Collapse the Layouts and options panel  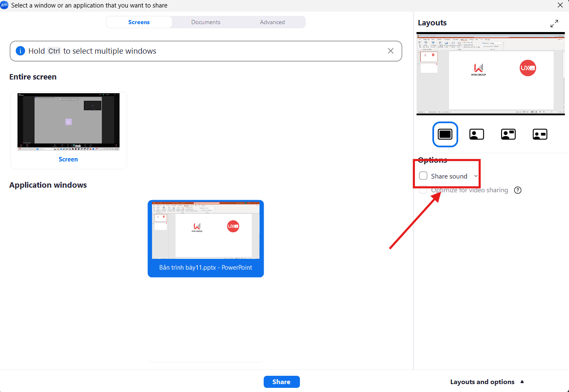point(487,382)
